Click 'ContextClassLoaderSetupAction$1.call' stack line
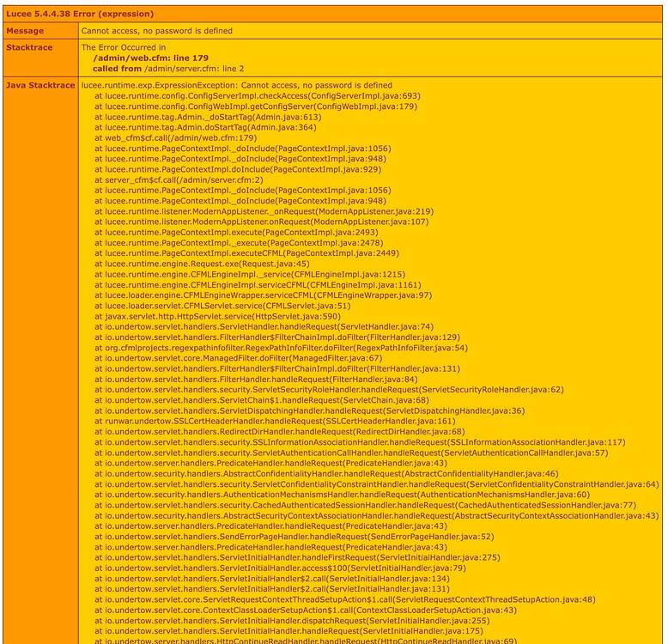The height and width of the screenshot is (644, 668). pyautogui.click(x=306, y=611)
